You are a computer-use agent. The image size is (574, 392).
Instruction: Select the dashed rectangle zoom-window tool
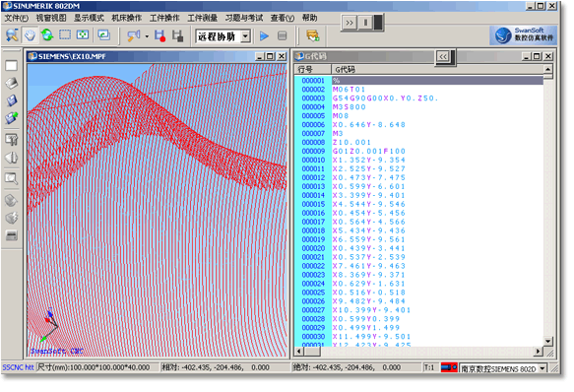pos(65,35)
